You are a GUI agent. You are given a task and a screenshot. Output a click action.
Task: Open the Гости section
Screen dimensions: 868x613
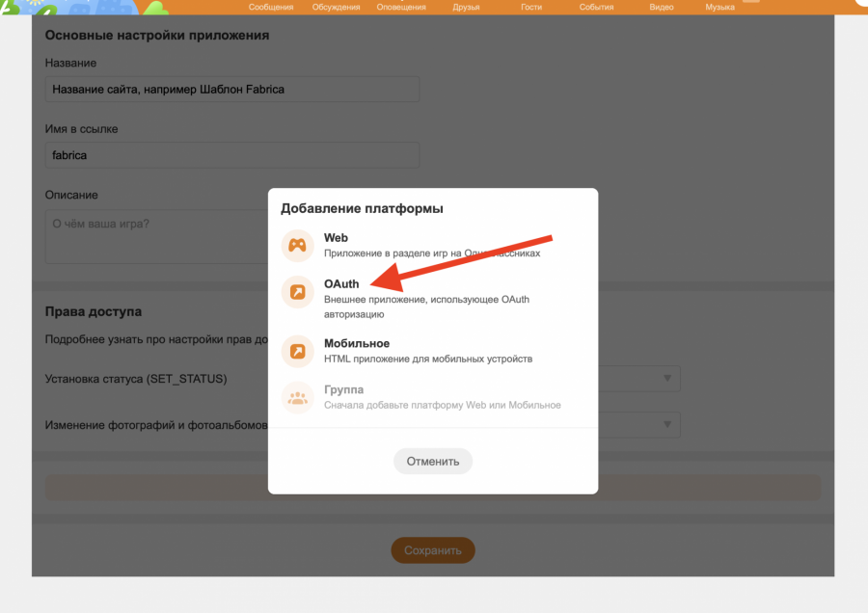coord(531,8)
